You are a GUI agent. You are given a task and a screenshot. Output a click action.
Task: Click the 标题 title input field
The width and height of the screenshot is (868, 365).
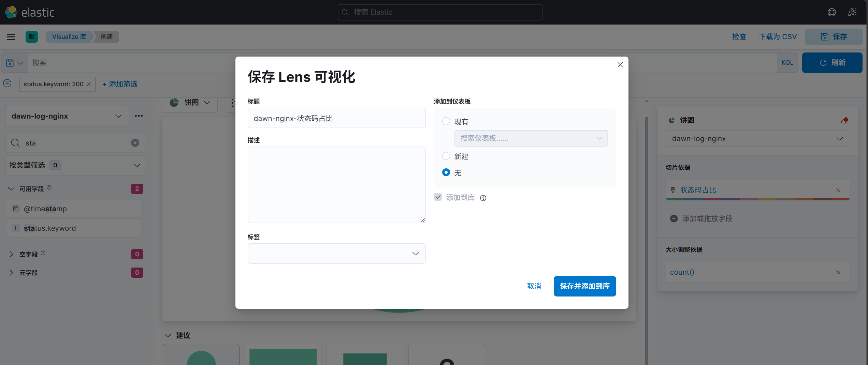(x=336, y=118)
